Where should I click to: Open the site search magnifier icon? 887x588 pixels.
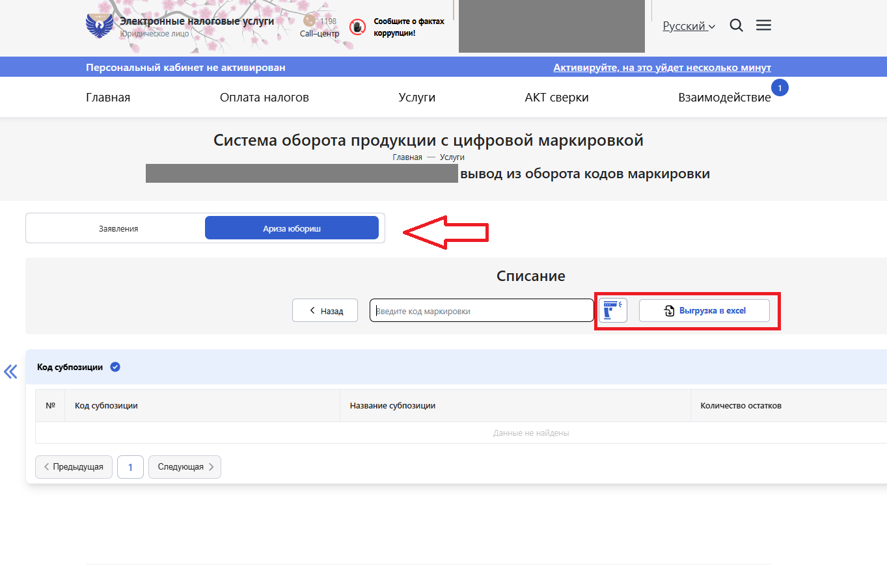point(736,25)
